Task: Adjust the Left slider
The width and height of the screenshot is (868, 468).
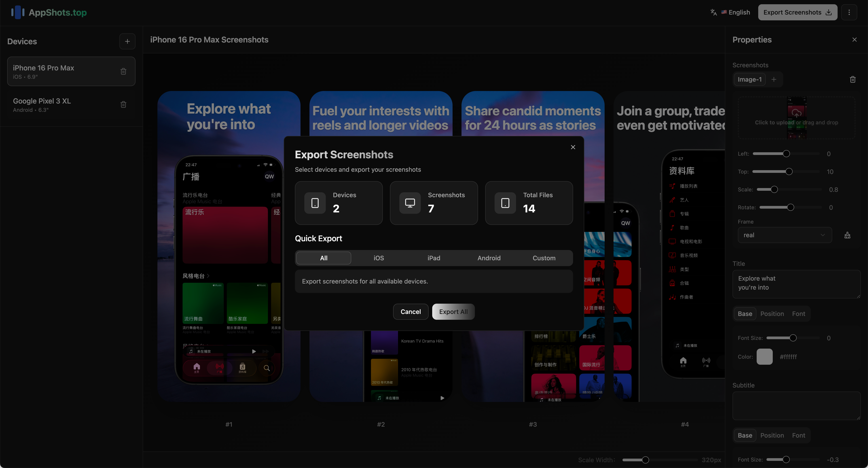Action: point(786,154)
